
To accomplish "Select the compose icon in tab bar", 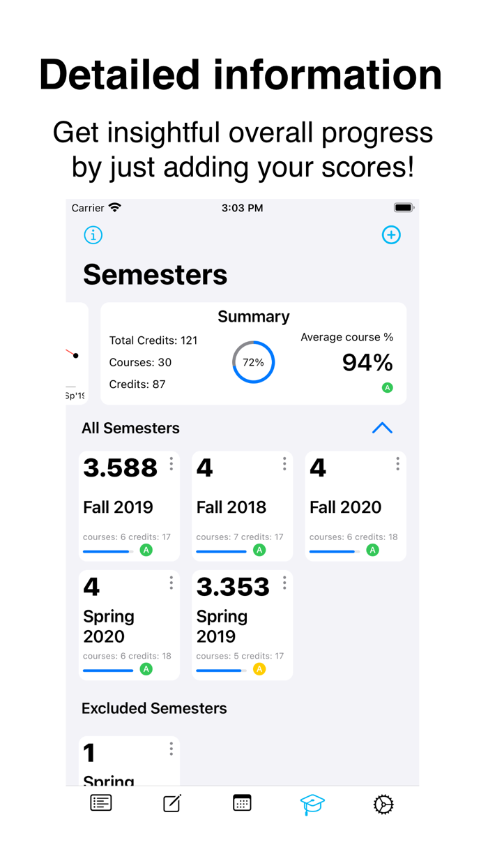I will click(171, 802).
